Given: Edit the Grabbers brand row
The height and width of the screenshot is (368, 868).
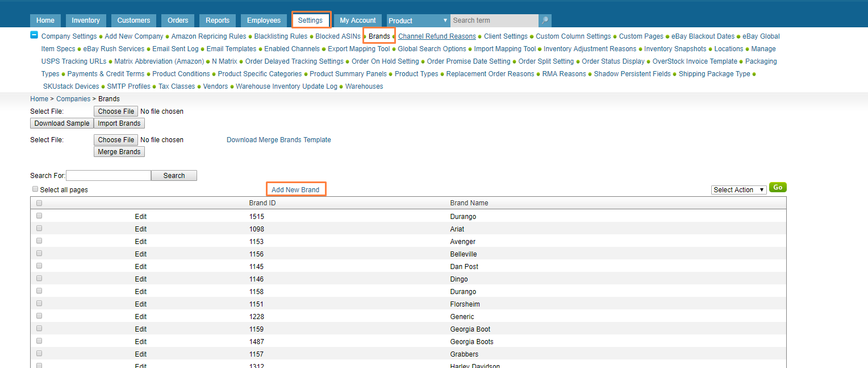Looking at the screenshot, I should [141, 354].
